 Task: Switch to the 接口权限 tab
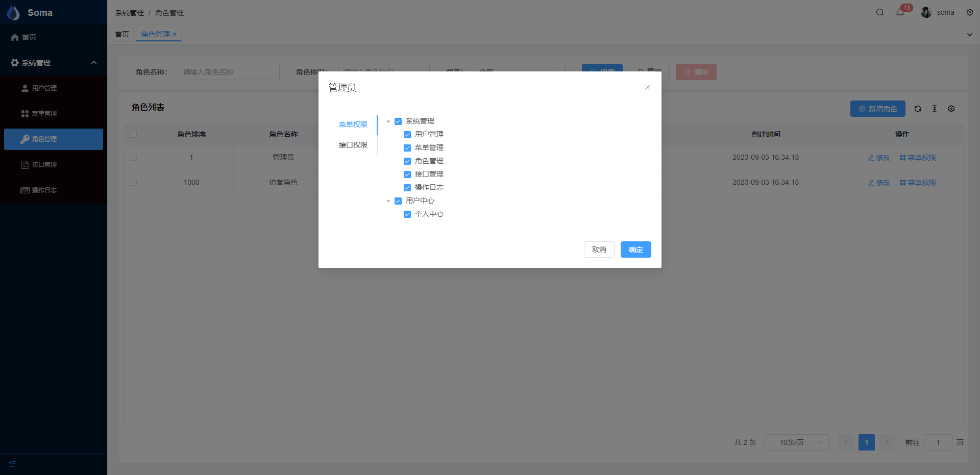coord(353,145)
